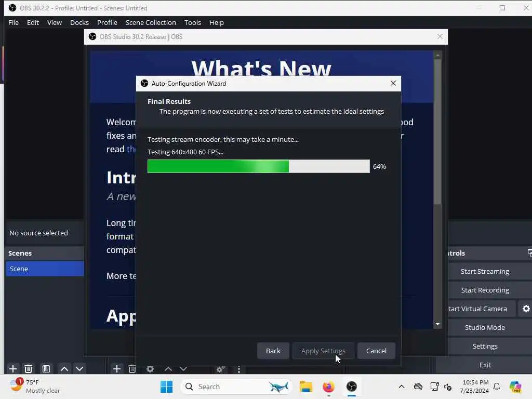Move source down in Sources toolbar

(183, 369)
